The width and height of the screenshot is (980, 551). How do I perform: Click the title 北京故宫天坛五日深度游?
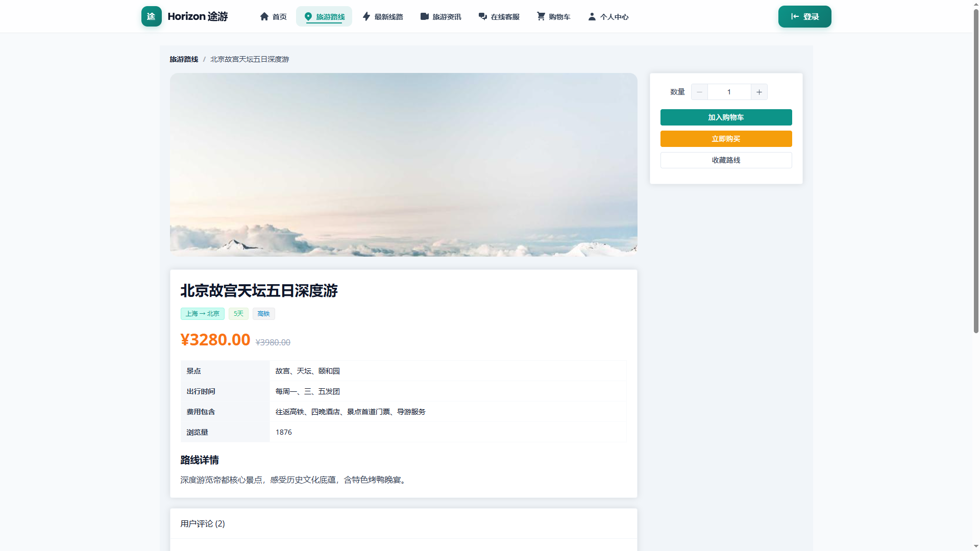pos(259,291)
